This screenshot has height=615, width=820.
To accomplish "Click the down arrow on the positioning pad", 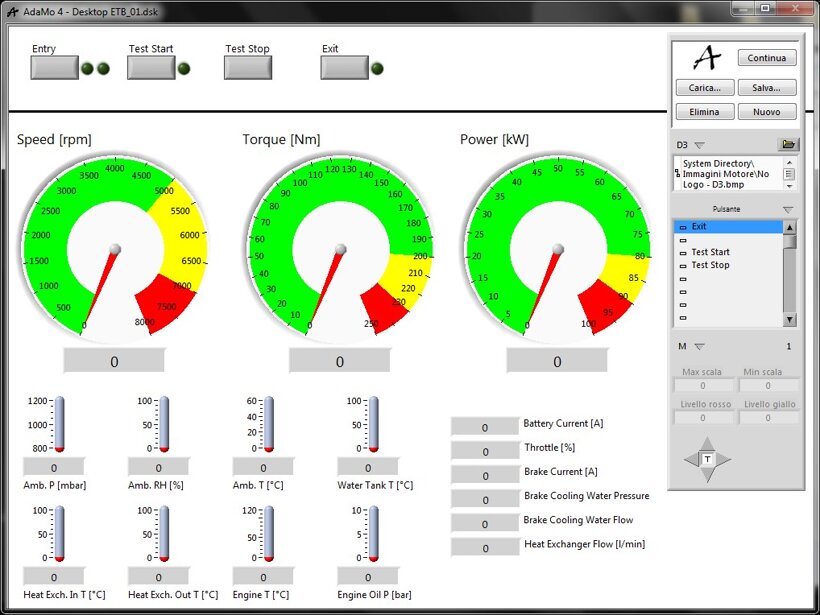I will (707, 475).
